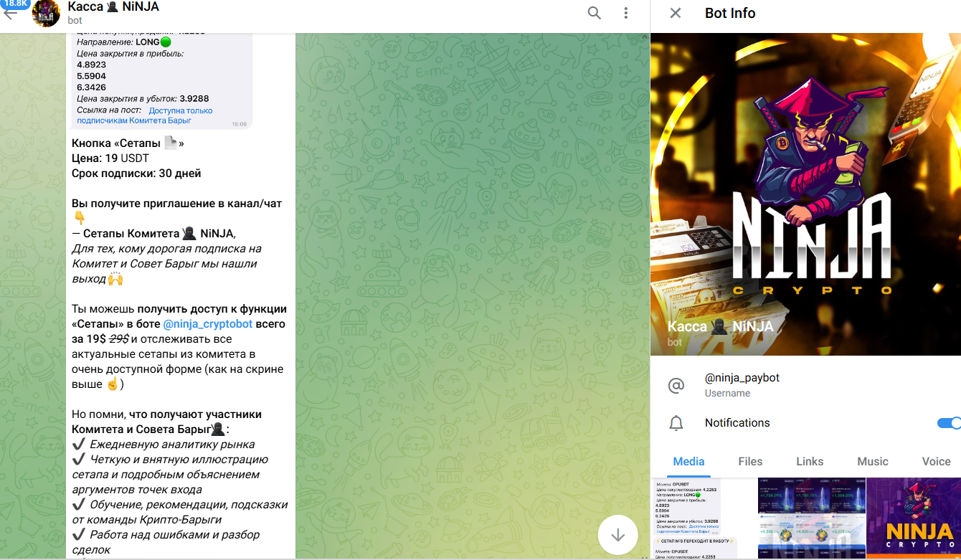The height and width of the screenshot is (560, 961).
Task: Click the Касса NiNJA name on profile photo
Action: point(720,327)
